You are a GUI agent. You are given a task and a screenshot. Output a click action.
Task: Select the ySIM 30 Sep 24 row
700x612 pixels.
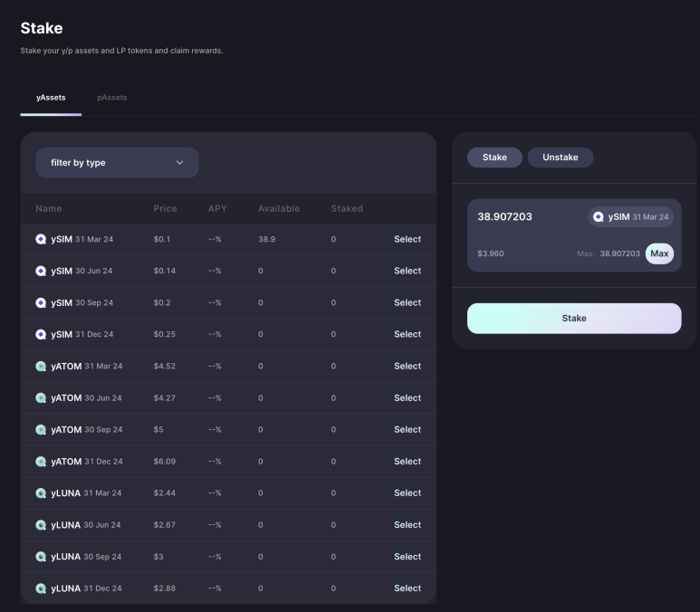click(408, 302)
